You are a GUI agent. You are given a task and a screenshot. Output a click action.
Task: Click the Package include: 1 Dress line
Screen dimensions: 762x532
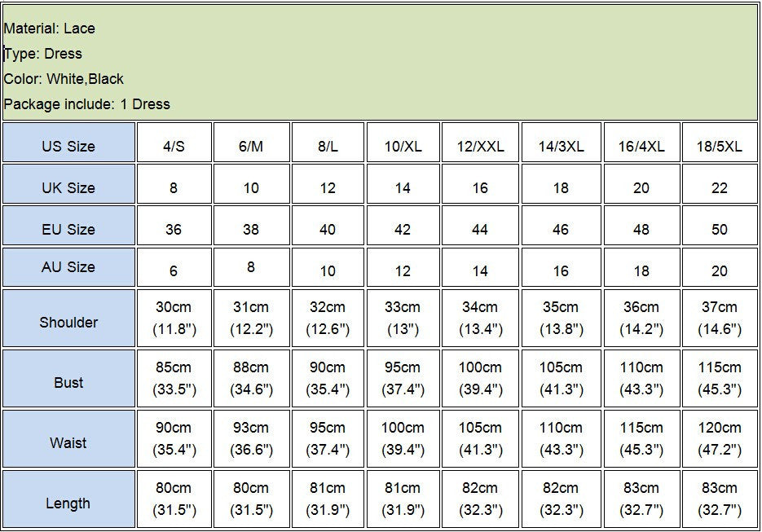tap(87, 104)
